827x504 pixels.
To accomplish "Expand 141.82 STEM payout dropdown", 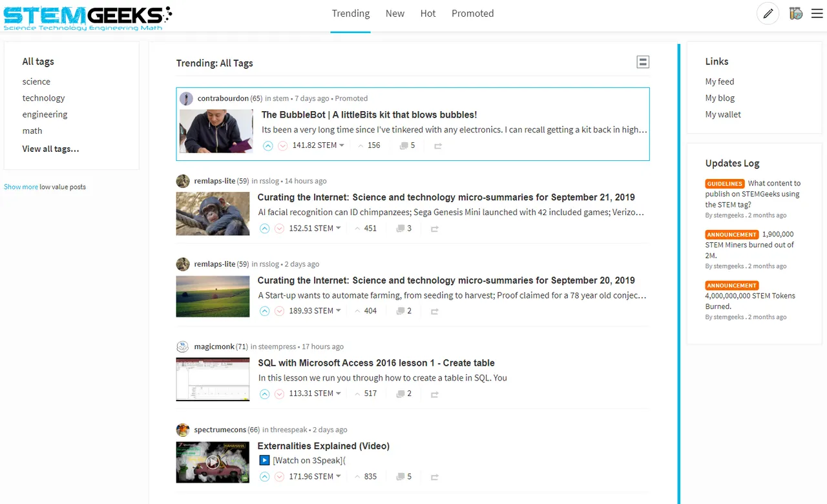I will [319, 145].
